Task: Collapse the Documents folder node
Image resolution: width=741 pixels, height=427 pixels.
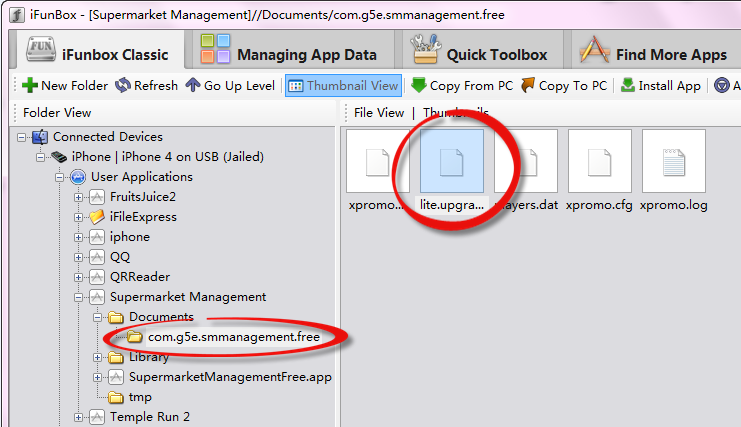Action: (x=97, y=317)
